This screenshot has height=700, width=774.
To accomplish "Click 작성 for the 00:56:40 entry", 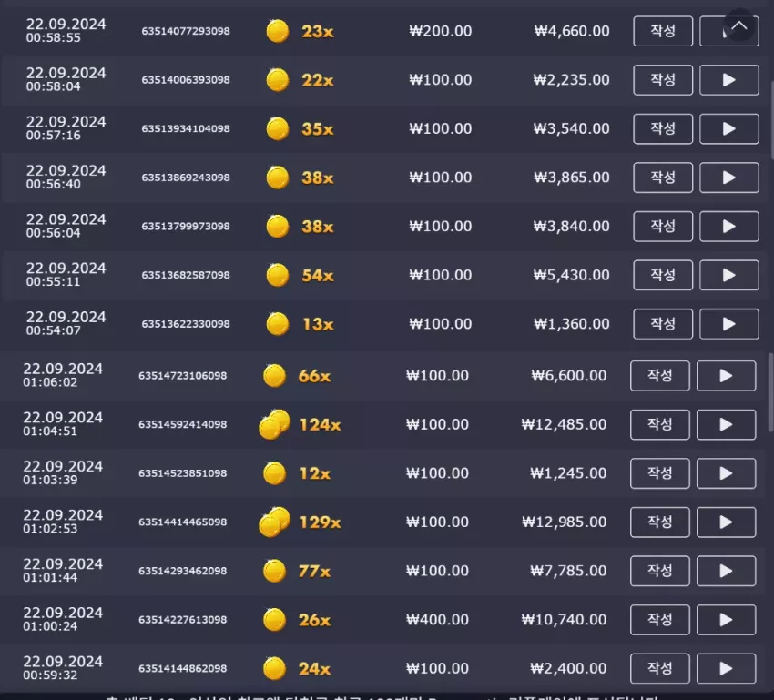I will pos(663,178).
